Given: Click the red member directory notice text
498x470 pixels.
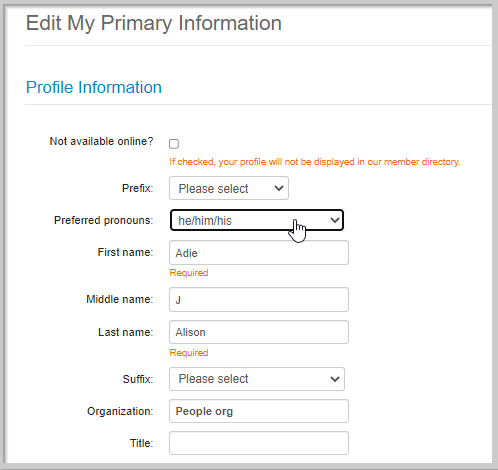Looking at the screenshot, I should [x=315, y=162].
